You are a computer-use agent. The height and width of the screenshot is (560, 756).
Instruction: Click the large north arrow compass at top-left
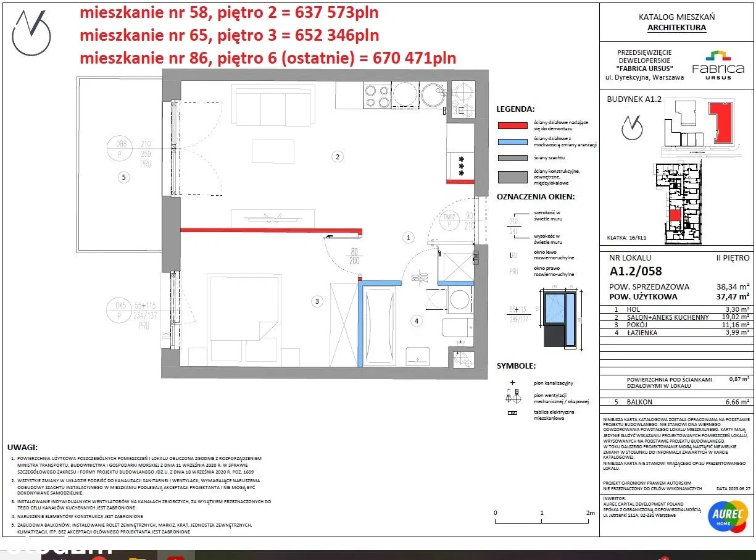point(32,31)
